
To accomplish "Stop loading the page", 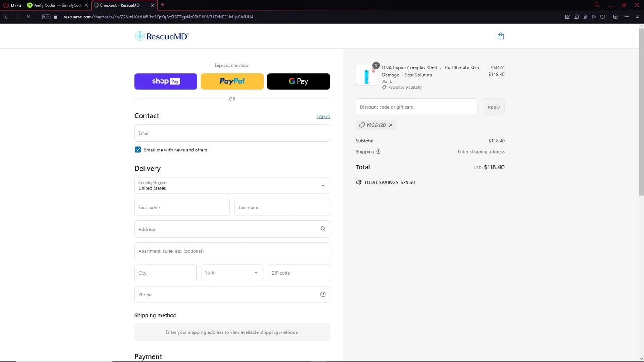I will [28, 17].
